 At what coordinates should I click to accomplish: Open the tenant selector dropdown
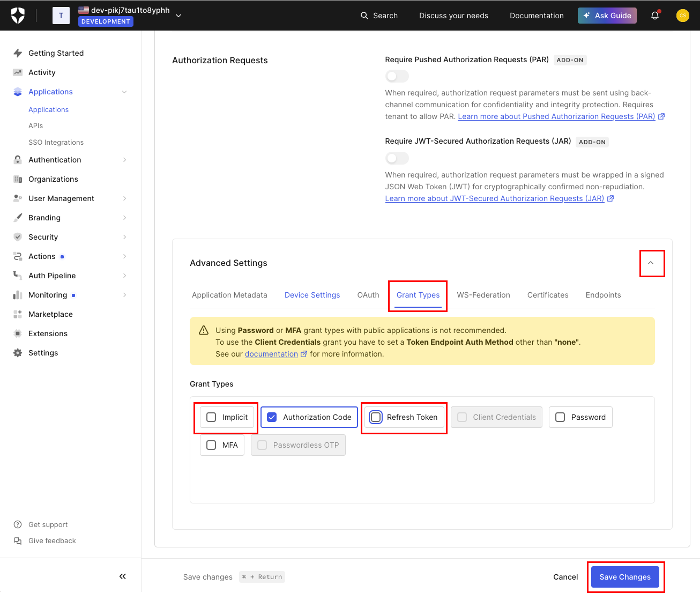[178, 16]
